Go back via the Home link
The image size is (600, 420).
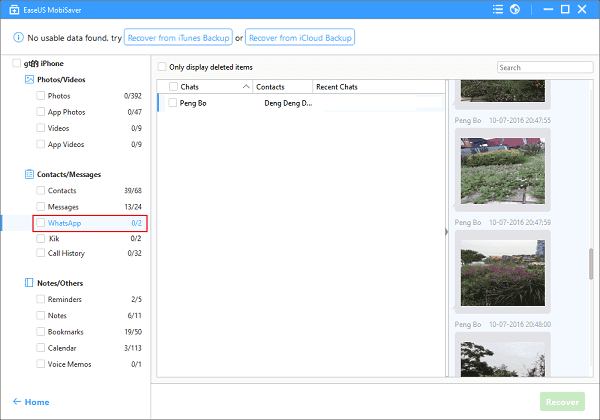click(x=37, y=402)
